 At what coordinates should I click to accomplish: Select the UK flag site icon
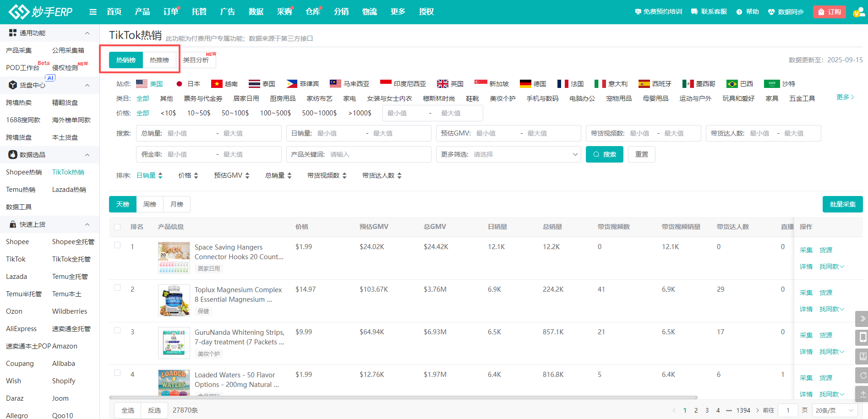(x=442, y=84)
